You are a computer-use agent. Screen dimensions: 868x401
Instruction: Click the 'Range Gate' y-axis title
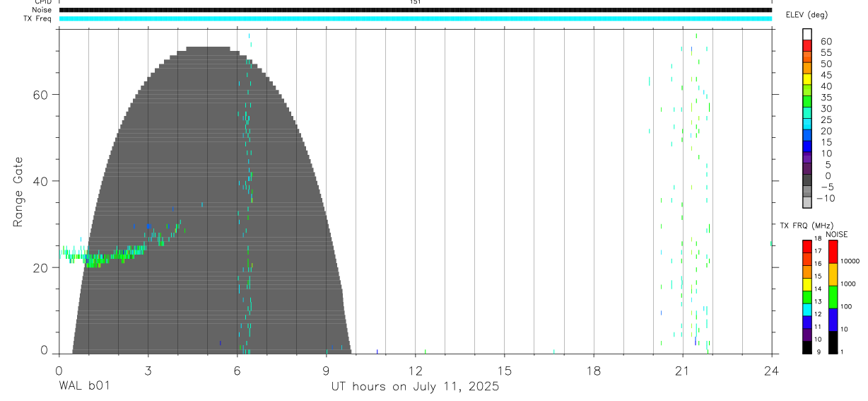click(18, 192)
